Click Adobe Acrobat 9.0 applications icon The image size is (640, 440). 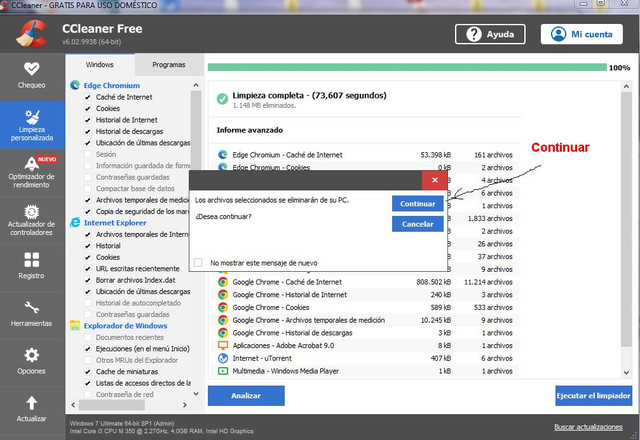tap(222, 345)
